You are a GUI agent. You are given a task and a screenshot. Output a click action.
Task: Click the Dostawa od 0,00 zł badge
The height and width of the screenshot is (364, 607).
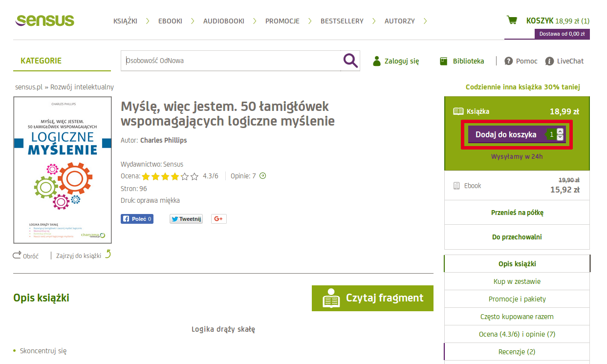point(562,34)
